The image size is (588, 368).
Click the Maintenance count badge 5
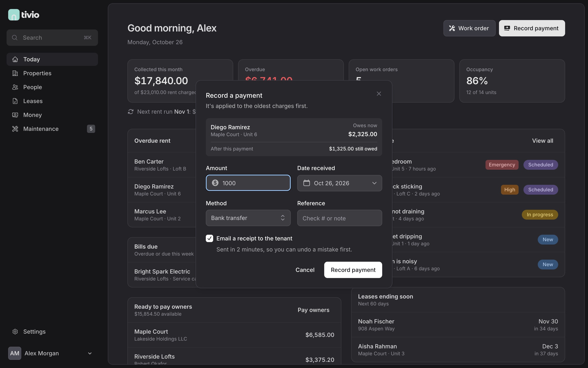(91, 129)
